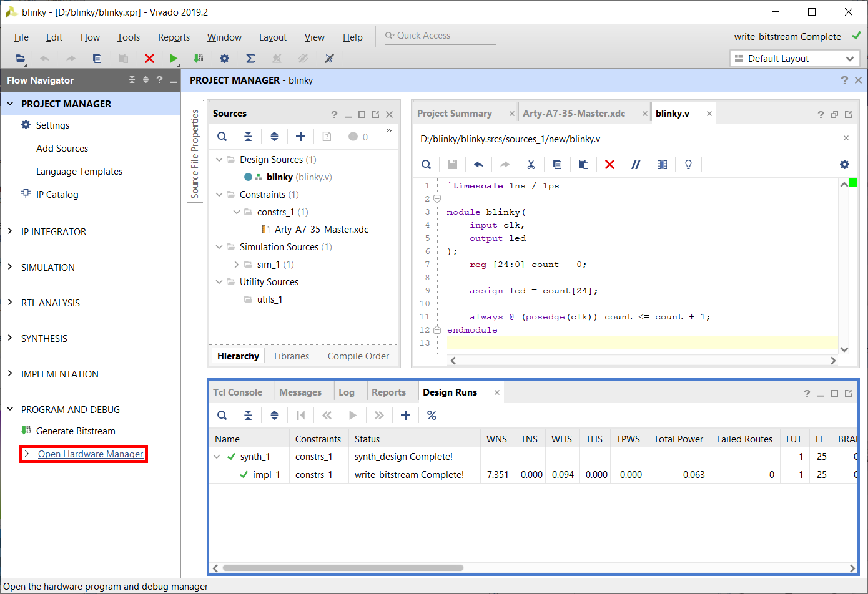
Task: Undo with the editor back arrow
Action: pos(478,165)
